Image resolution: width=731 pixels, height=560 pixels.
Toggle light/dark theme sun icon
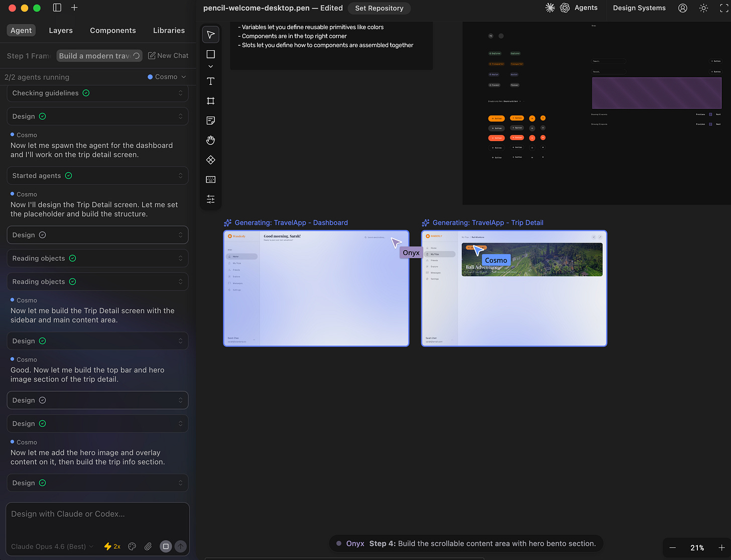click(x=704, y=8)
